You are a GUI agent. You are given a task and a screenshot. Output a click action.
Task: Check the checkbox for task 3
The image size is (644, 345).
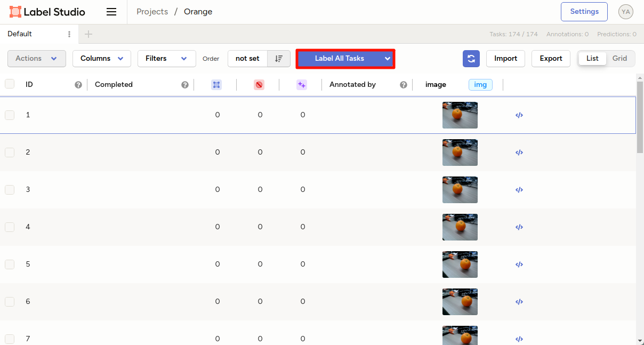click(x=10, y=190)
